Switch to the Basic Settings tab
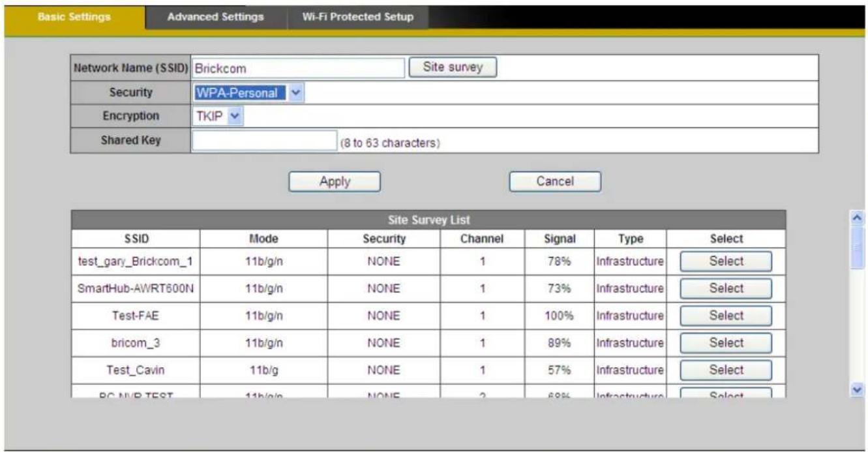Image resolution: width=868 pixels, height=452 pixels. coord(74,18)
